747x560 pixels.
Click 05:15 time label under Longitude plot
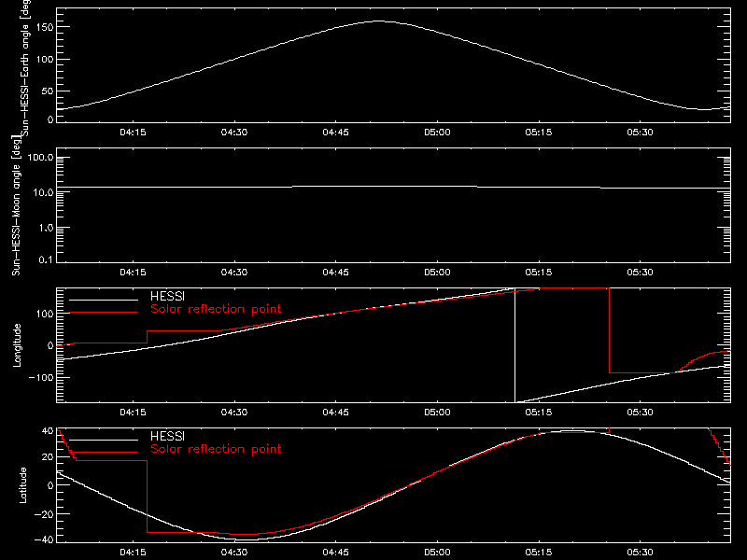pos(539,413)
